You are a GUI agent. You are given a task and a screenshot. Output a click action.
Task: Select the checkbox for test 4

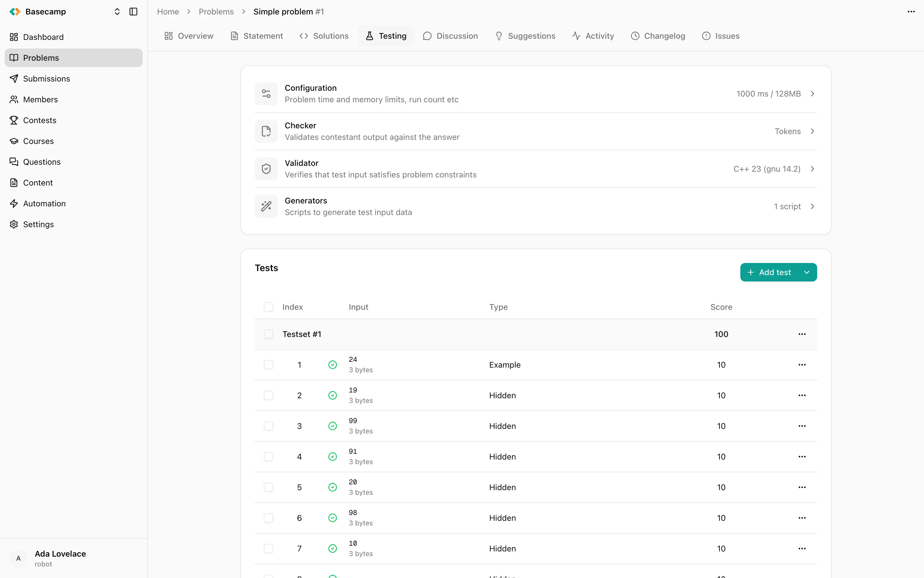[x=269, y=456]
